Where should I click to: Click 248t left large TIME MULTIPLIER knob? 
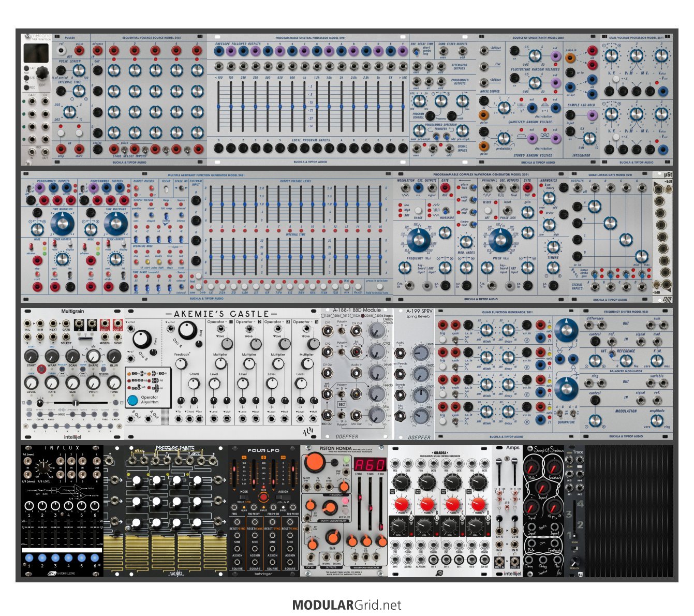62,224
